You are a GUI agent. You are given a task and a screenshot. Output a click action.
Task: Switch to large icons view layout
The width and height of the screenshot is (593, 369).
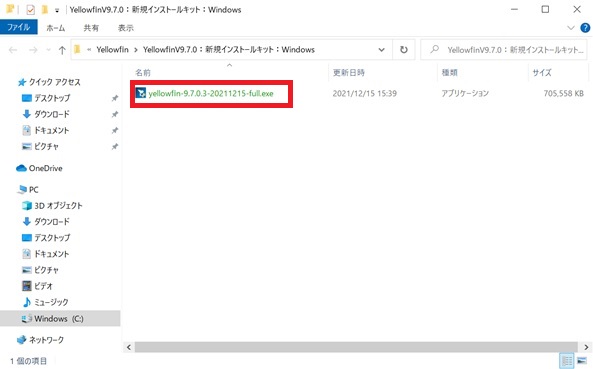(x=582, y=361)
